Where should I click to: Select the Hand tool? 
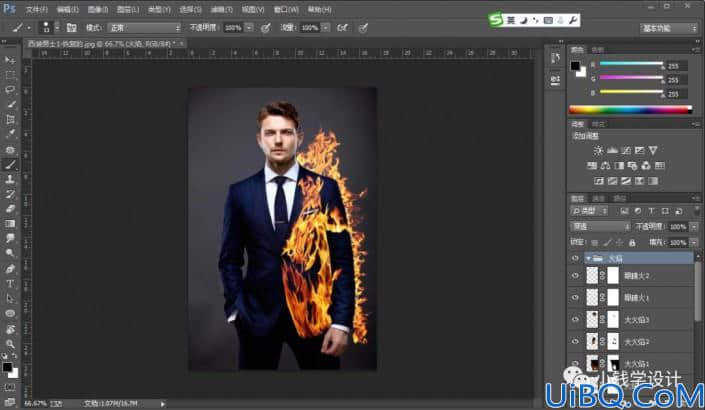[10, 329]
